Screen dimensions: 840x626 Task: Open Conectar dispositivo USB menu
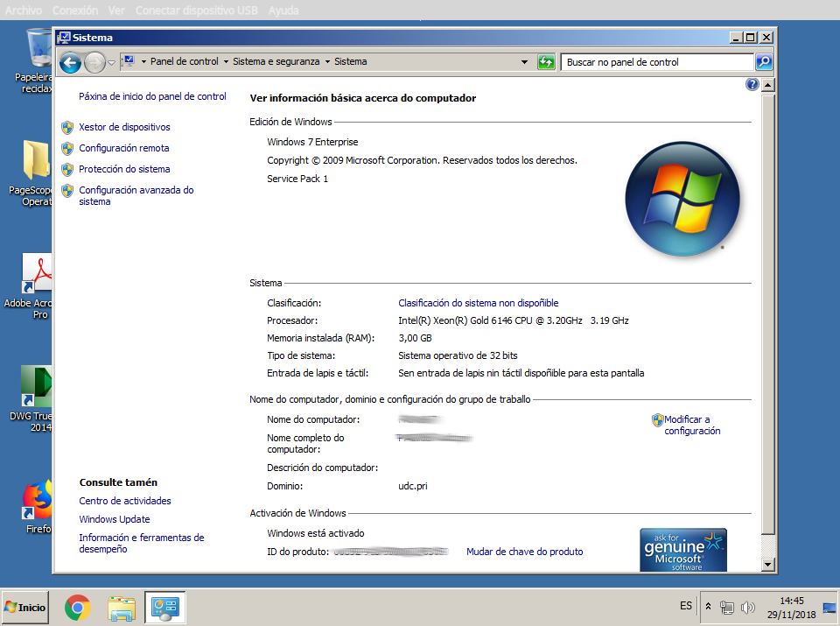(x=197, y=11)
